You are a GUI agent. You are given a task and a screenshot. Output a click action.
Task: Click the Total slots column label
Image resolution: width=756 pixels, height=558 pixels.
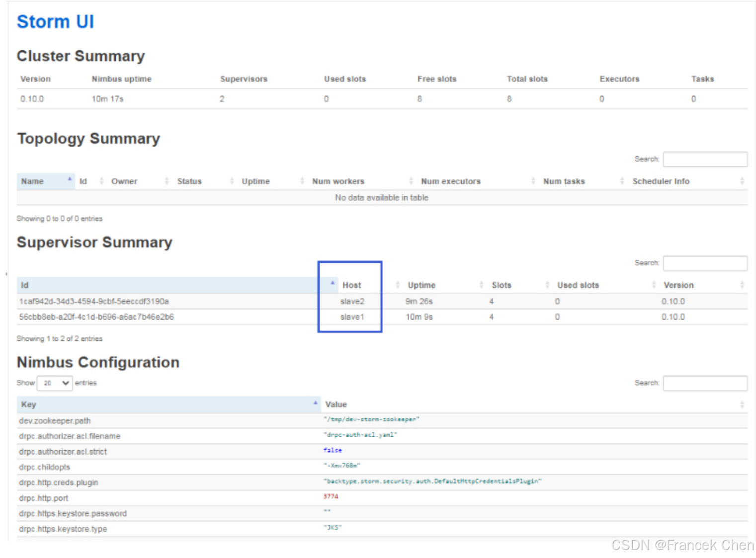[x=527, y=79]
